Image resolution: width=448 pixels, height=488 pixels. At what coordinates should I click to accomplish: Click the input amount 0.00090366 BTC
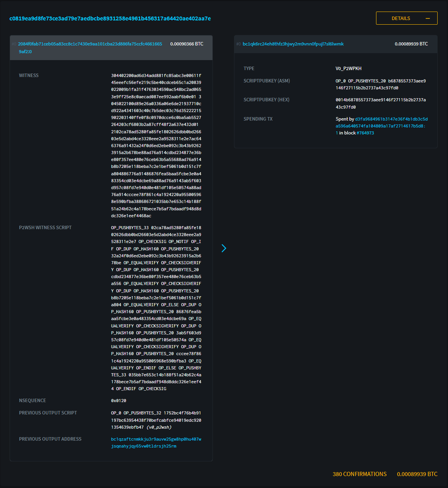(x=187, y=44)
